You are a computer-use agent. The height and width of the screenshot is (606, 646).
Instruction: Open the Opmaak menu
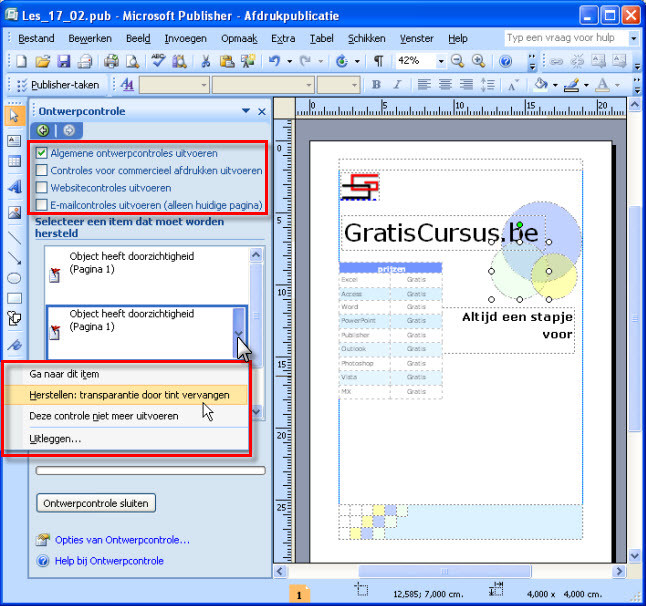tap(239, 38)
